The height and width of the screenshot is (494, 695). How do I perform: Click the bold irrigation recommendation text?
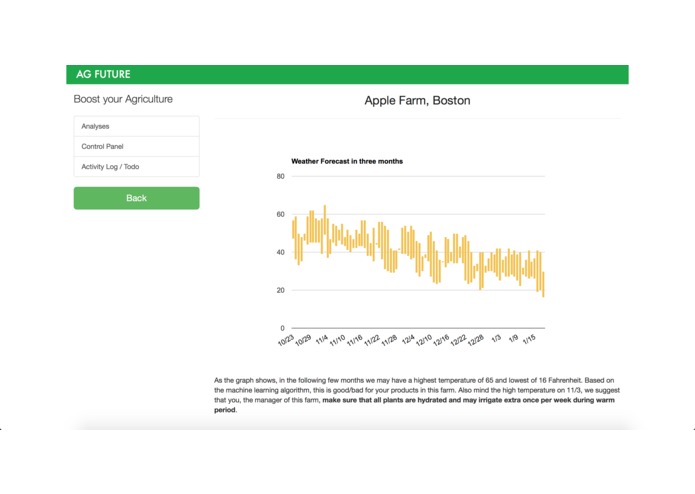click(414, 405)
